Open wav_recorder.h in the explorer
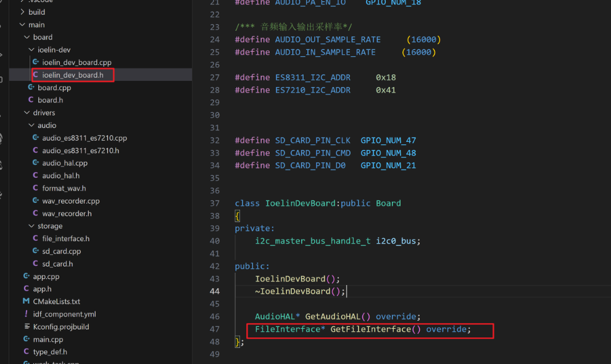Image resolution: width=611 pixels, height=364 pixels. click(67, 213)
